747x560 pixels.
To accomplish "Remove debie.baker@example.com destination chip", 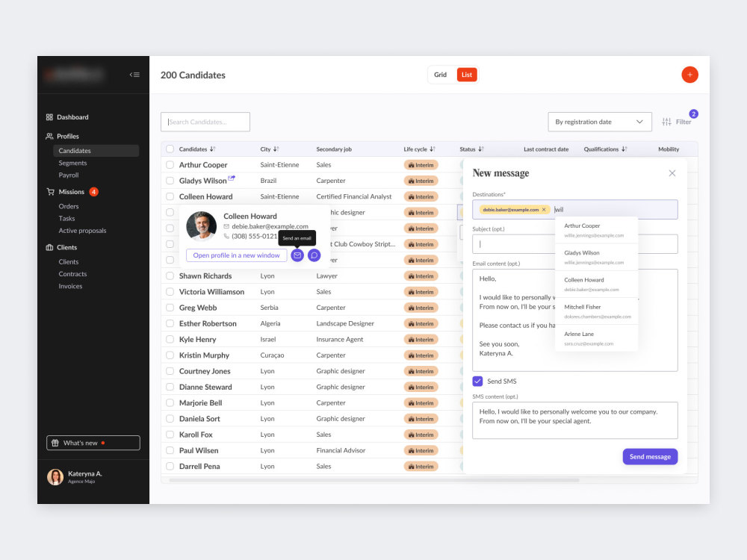I will [x=544, y=210].
